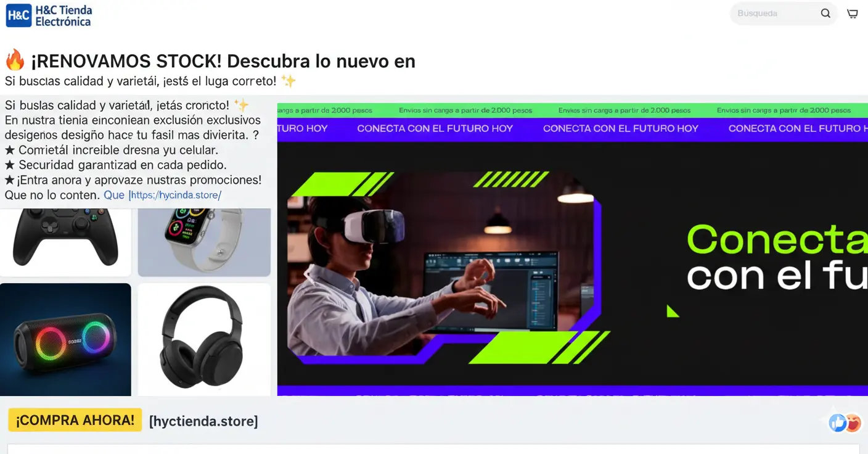The height and width of the screenshot is (454, 868).
Task: Click the blue thumbs-up reaction icon
Action: (837, 423)
